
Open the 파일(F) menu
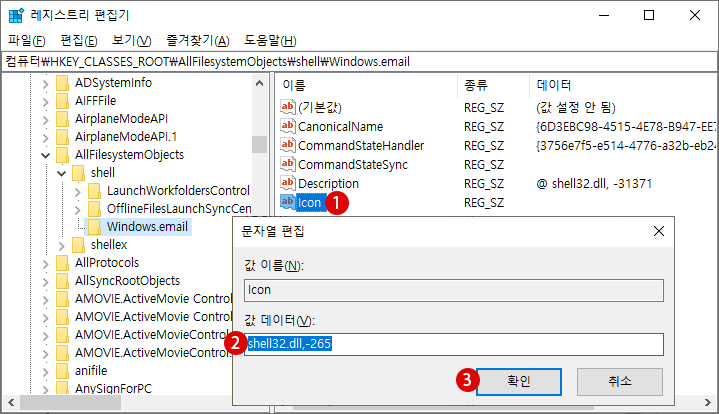coord(27,41)
